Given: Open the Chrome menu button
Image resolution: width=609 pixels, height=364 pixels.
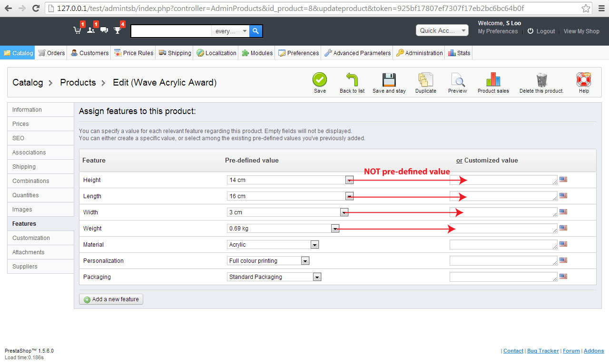Looking at the screenshot, I should 600,8.
